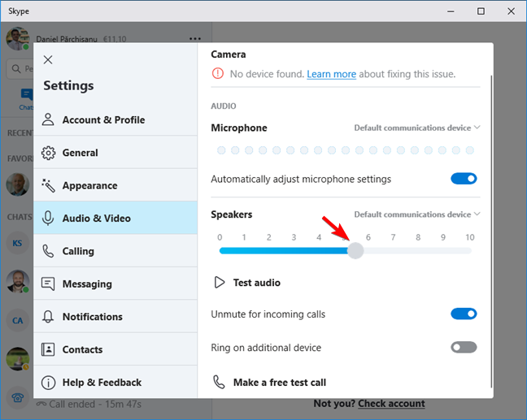527x420 pixels.
Task: Click the search magnifier icon in Skype
Action: click(x=15, y=69)
